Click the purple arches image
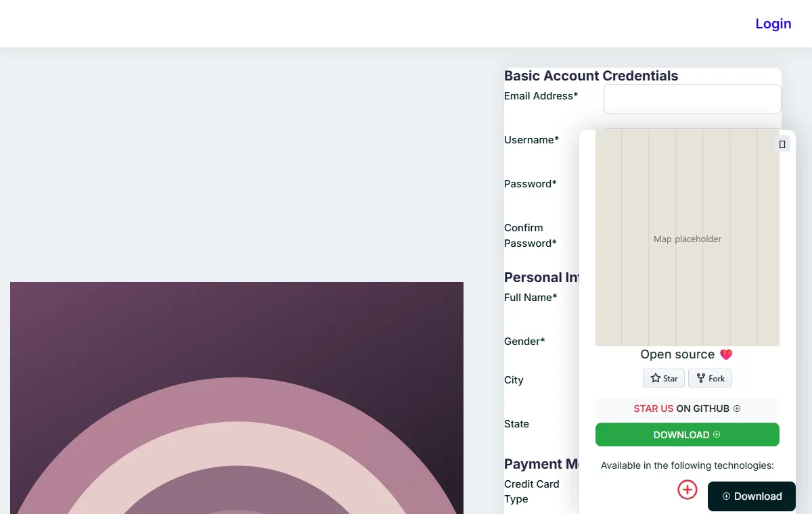The width and height of the screenshot is (812, 514). tap(237, 398)
